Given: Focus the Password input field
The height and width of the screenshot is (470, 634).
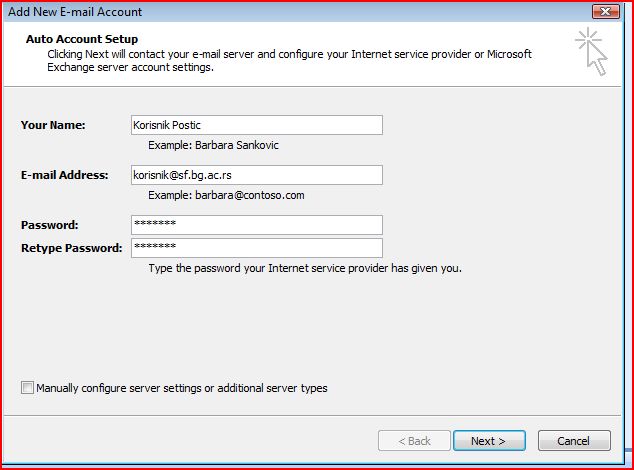Looking at the screenshot, I should tap(257, 225).
